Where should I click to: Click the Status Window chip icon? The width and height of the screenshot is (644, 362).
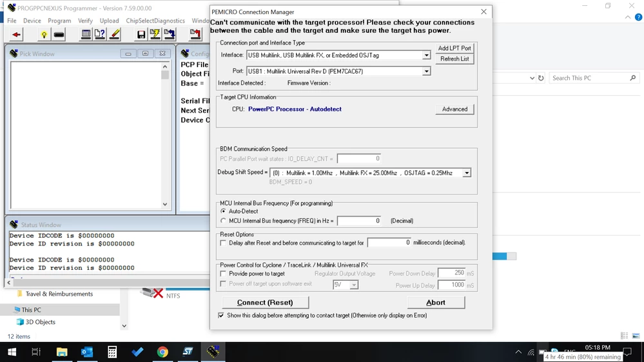[x=14, y=225]
